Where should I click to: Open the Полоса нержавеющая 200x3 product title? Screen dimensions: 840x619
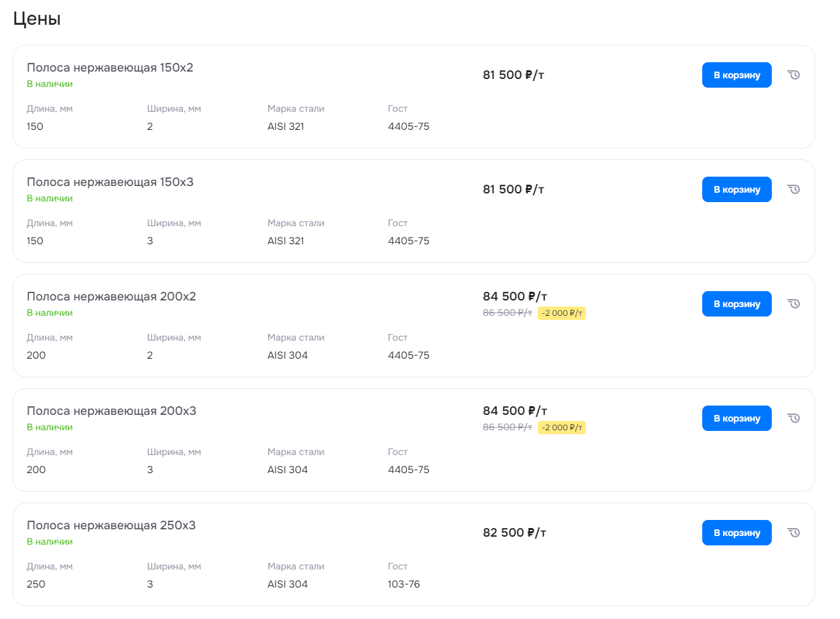tap(112, 411)
